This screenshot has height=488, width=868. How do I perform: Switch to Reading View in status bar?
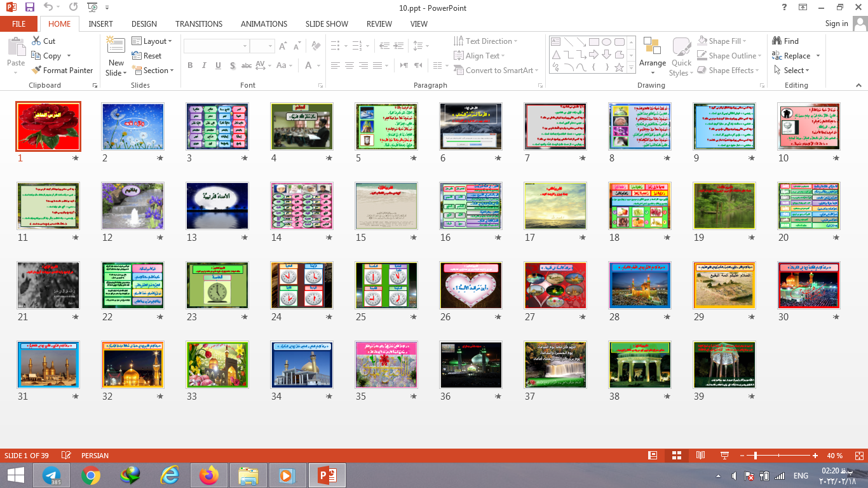click(700, 456)
